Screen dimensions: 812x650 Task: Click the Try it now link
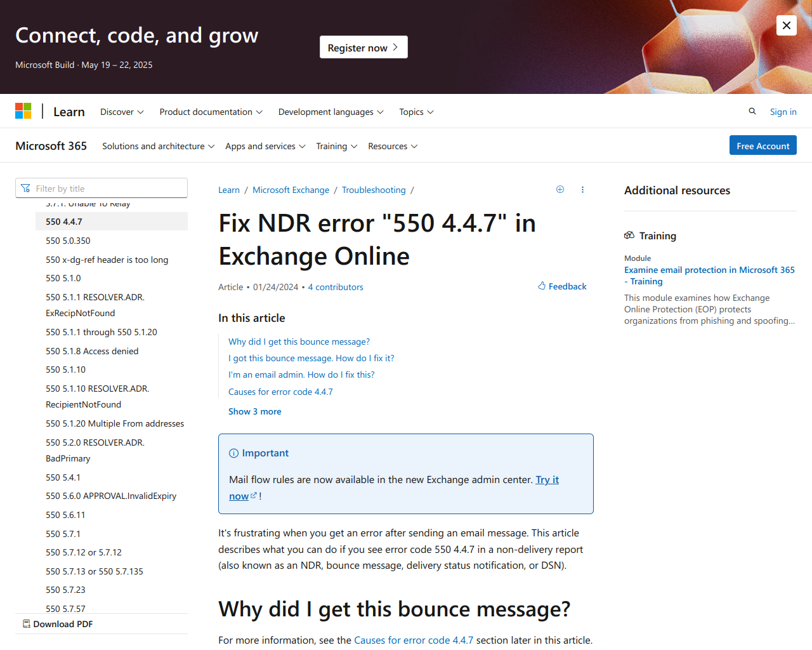point(547,480)
